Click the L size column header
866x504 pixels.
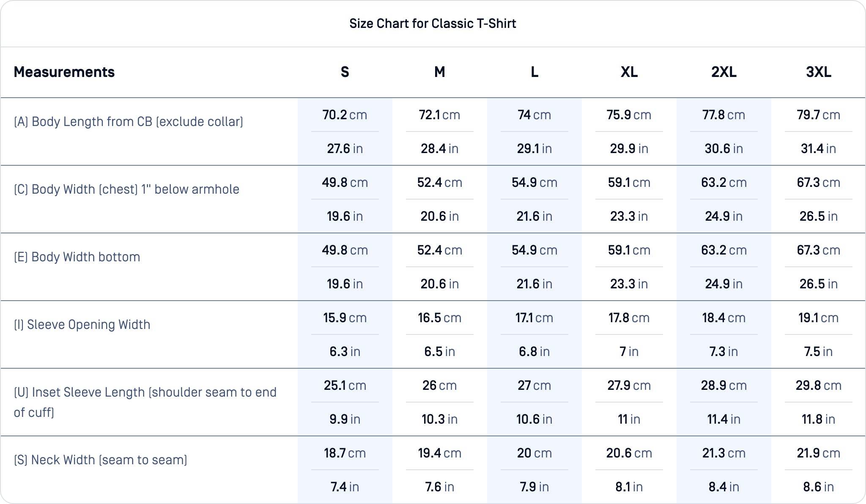coord(534,72)
